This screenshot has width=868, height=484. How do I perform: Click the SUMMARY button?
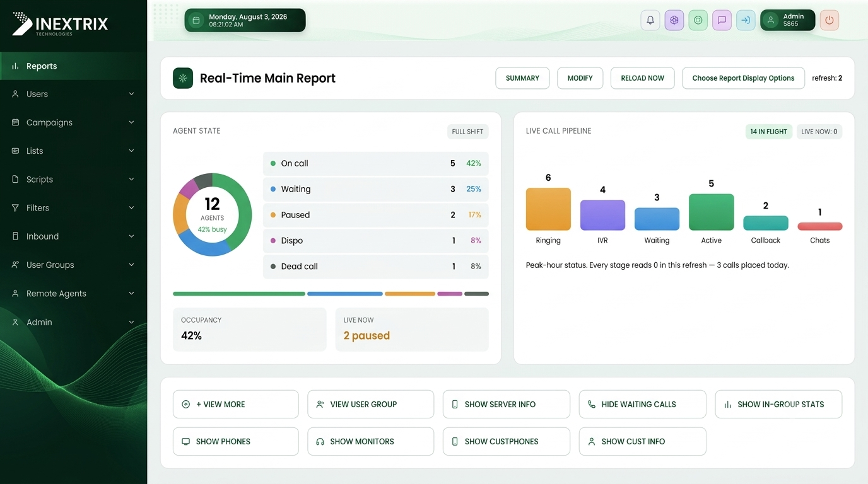pyautogui.click(x=522, y=78)
